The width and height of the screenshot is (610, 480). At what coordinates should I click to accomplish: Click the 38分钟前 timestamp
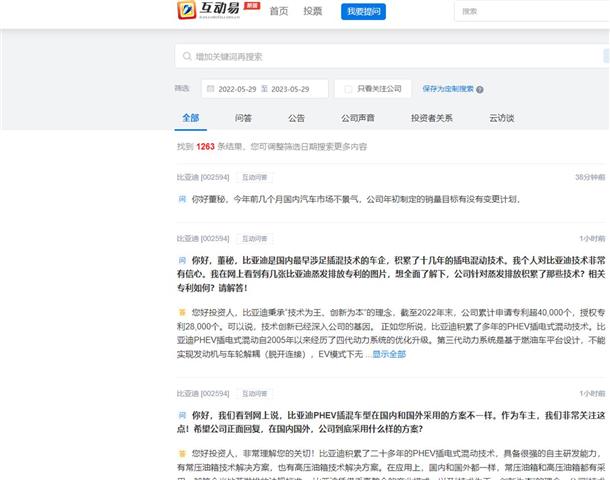[x=590, y=177]
